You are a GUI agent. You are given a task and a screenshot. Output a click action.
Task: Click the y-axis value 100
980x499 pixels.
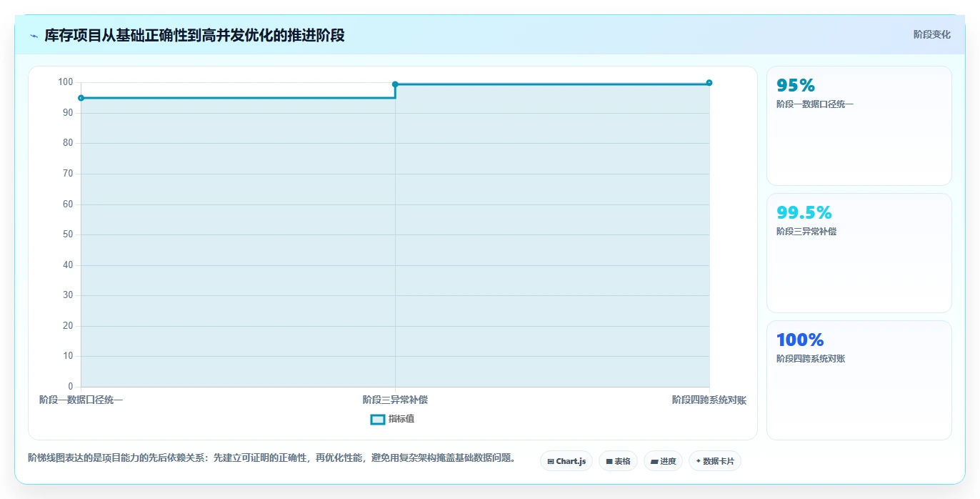click(66, 82)
